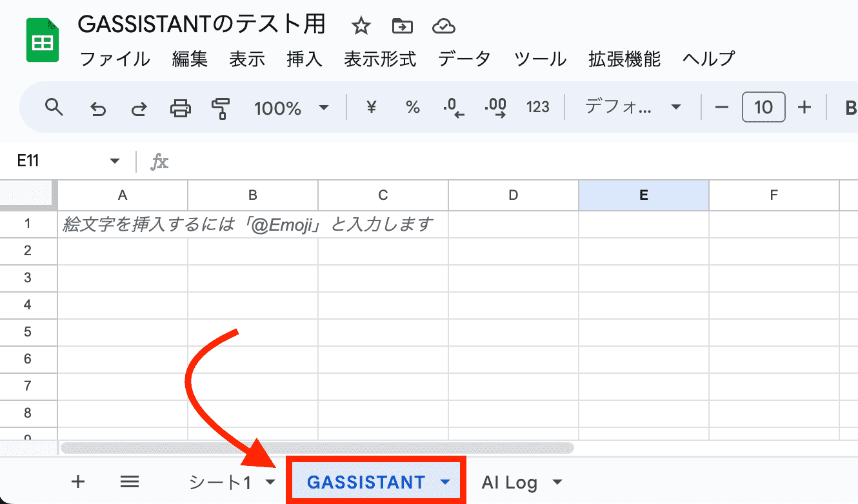Image resolution: width=858 pixels, height=504 pixels.
Task: Click the document title GASSISTANTのテスト用
Action: (x=201, y=25)
